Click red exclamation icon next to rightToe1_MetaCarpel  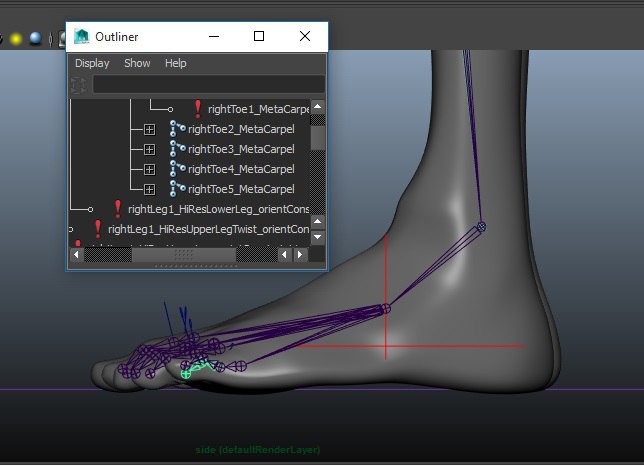pos(198,109)
